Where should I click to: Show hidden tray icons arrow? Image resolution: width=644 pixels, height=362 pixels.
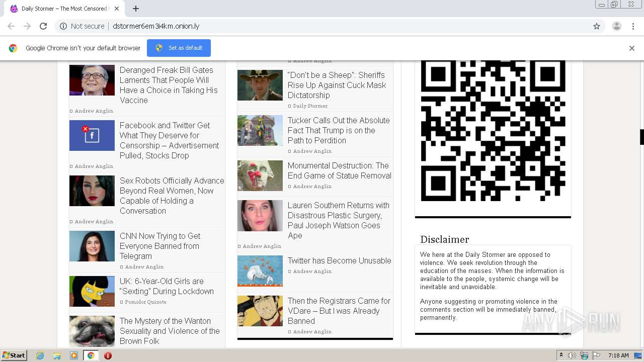click(561, 355)
